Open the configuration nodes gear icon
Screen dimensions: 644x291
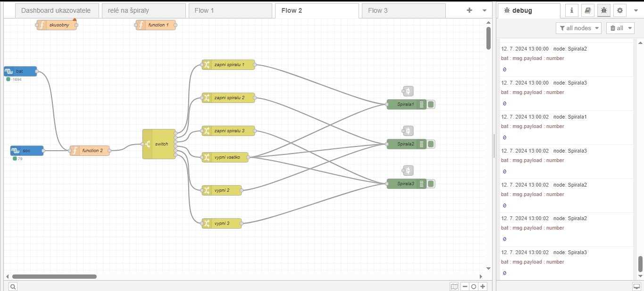(619, 10)
